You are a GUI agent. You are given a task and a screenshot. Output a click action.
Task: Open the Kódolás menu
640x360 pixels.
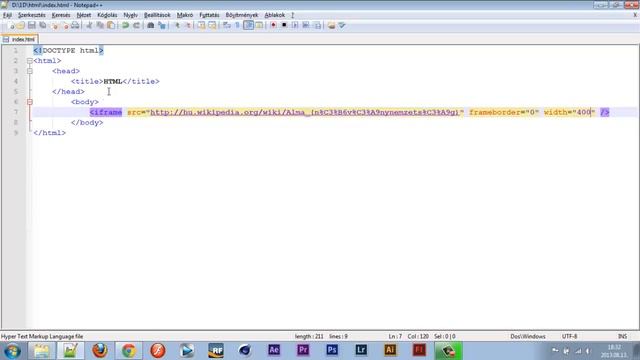(107, 15)
